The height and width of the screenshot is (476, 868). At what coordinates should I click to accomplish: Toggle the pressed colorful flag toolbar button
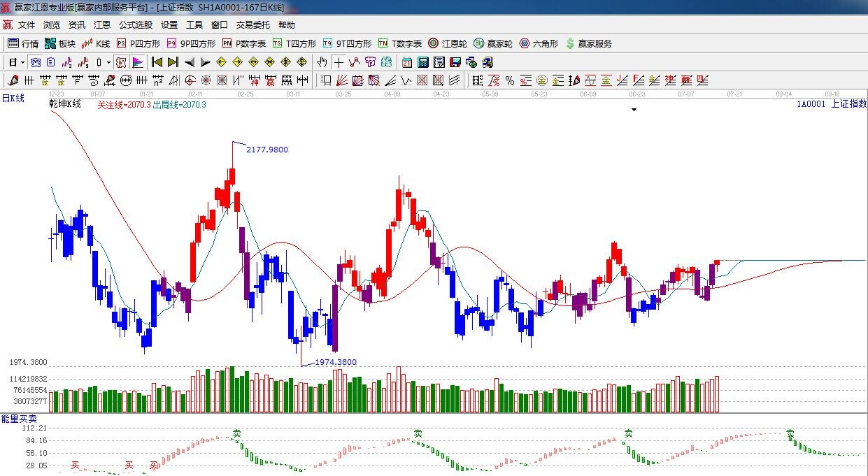(x=137, y=62)
